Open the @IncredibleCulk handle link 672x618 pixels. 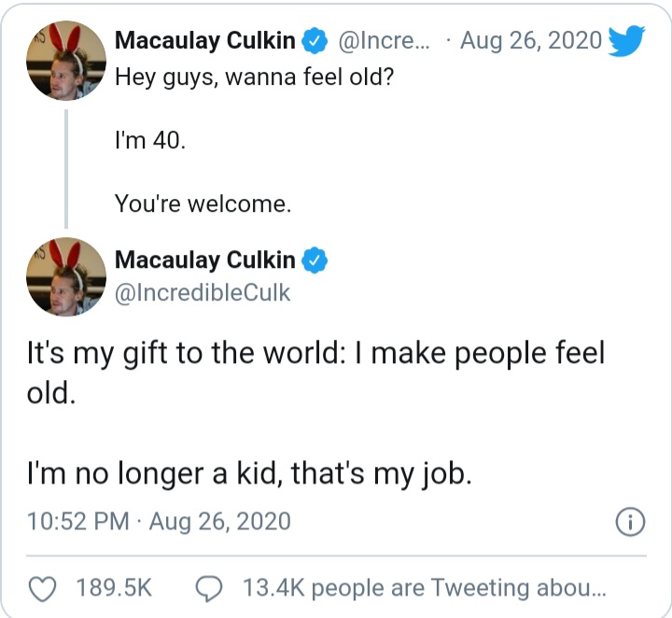coord(203,293)
